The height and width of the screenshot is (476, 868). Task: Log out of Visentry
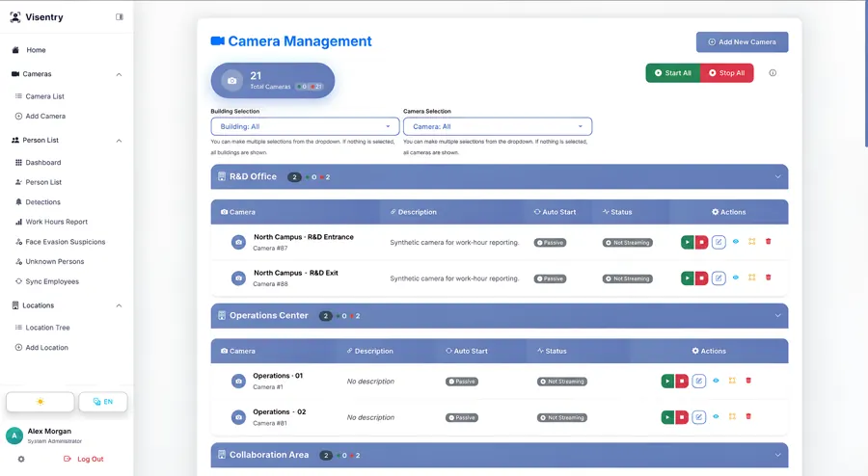pyautogui.click(x=84, y=459)
